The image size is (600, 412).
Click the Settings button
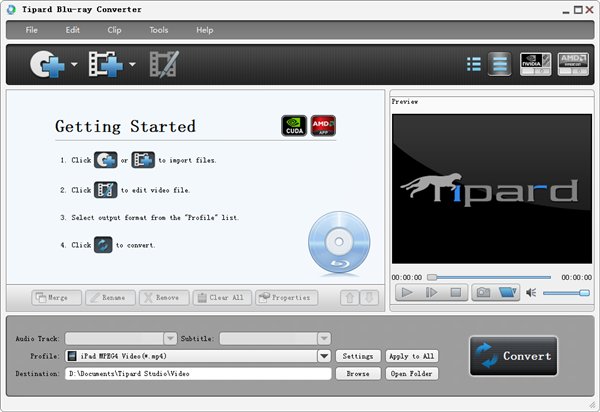(358, 356)
